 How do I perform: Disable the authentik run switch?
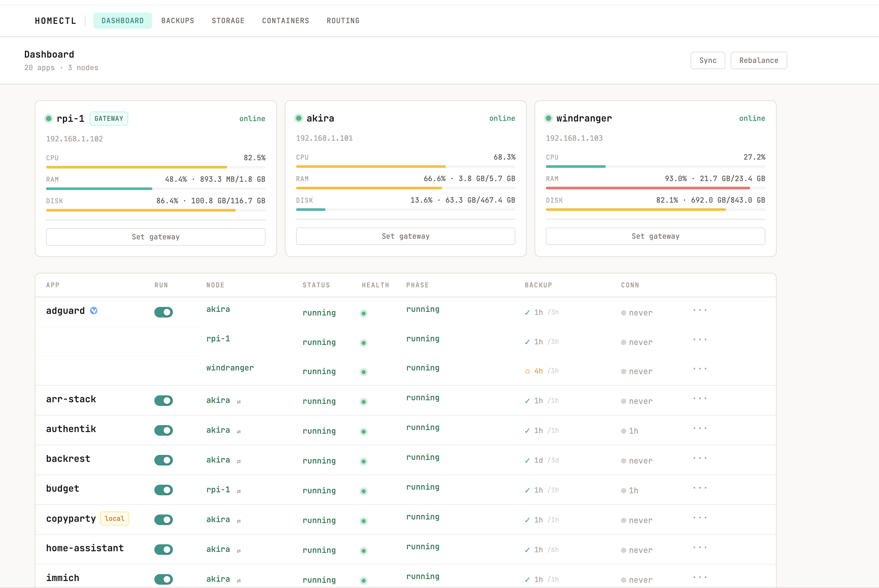tap(164, 430)
